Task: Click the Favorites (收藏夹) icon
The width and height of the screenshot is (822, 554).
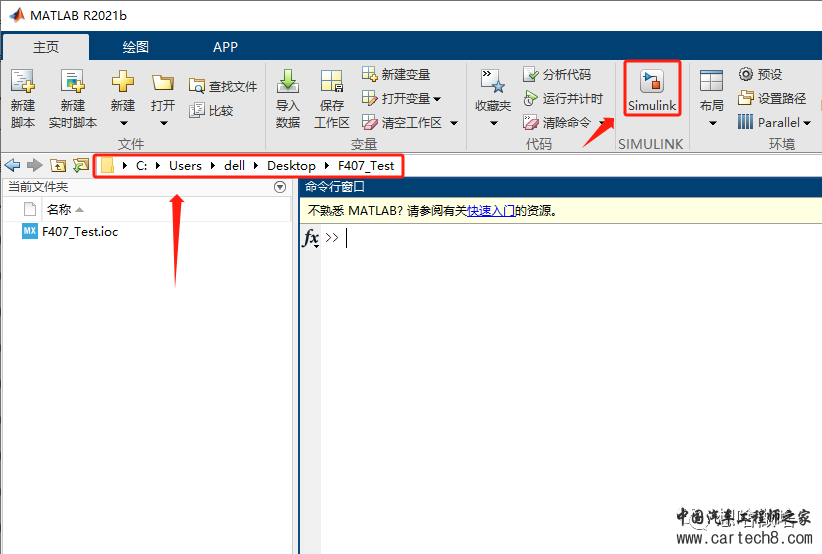Action: pos(493,82)
